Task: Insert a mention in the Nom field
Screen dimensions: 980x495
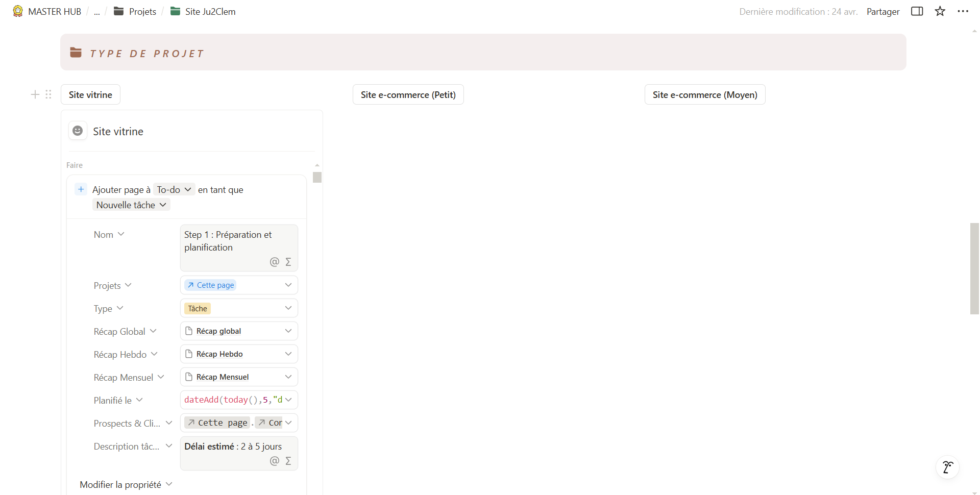Action: [275, 262]
